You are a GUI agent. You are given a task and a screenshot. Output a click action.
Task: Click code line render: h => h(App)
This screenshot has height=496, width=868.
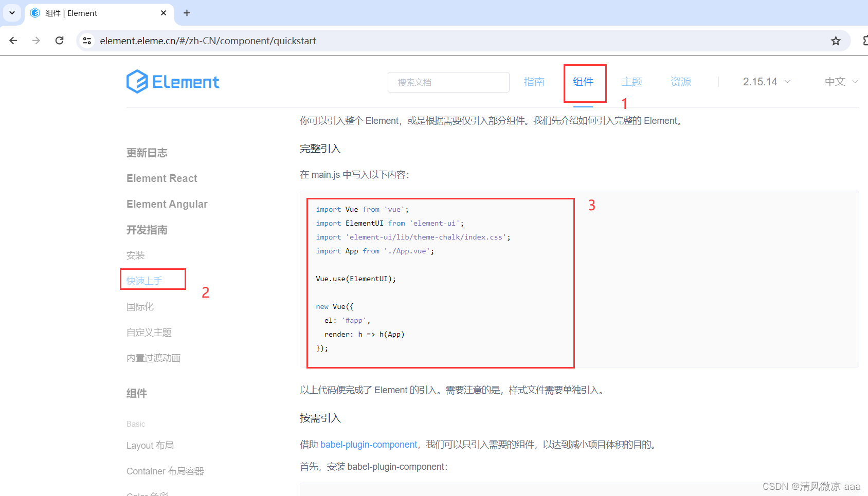[365, 334]
